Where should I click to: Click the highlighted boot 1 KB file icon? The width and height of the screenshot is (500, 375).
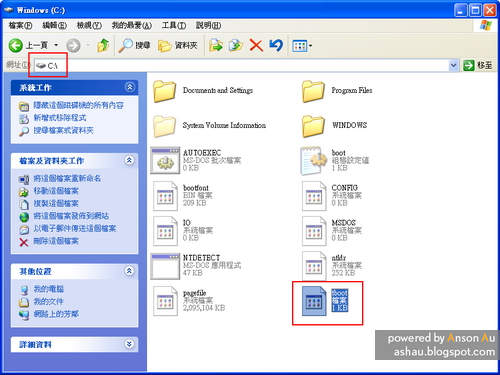[314, 301]
